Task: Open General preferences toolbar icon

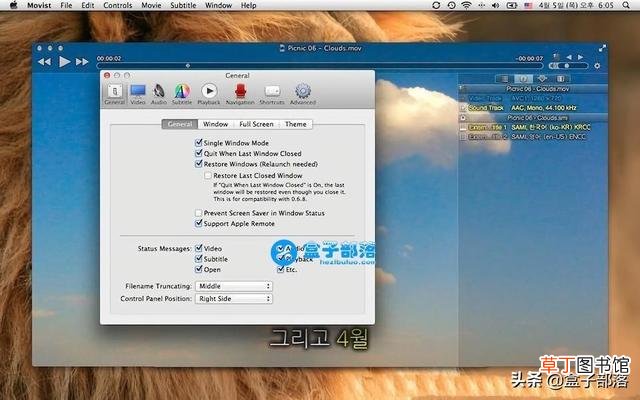Action: pos(115,94)
